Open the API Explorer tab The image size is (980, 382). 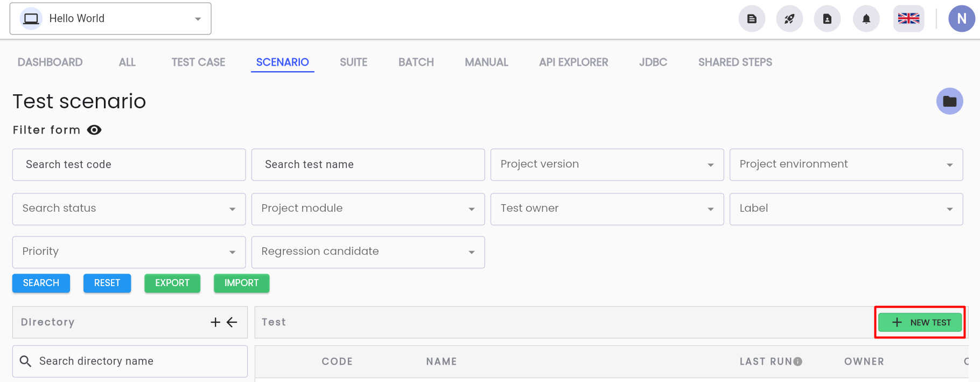[573, 62]
